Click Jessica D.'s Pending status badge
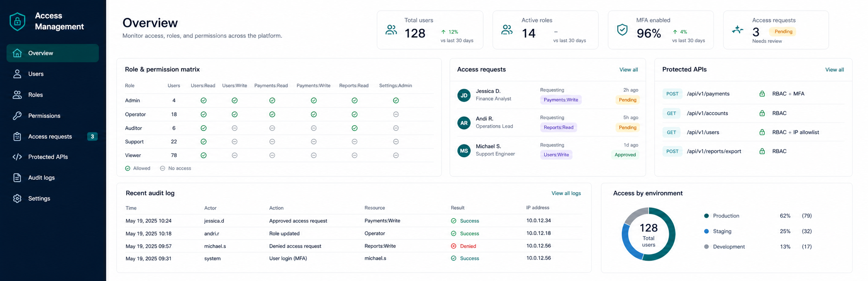This screenshot has height=281, width=868. (x=627, y=100)
